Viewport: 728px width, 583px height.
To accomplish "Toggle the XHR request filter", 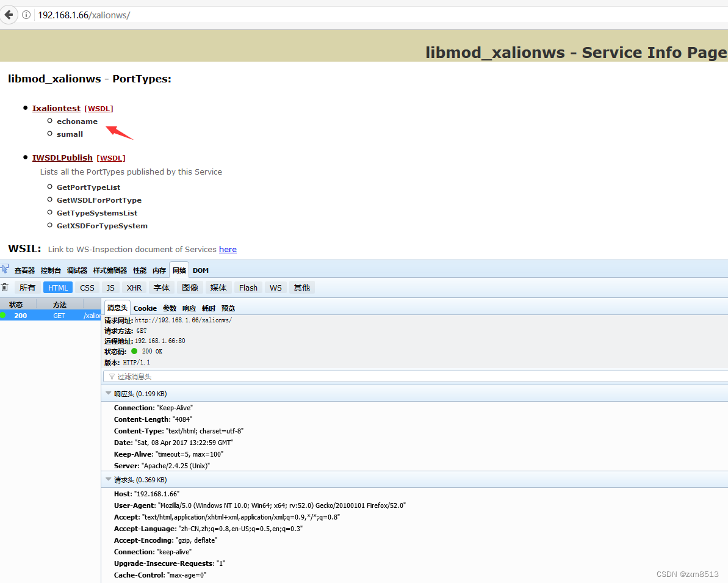I will coord(134,288).
